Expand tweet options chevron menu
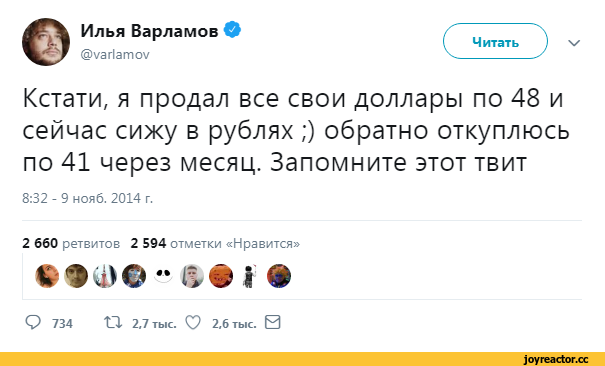The width and height of the screenshot is (605, 366). click(x=574, y=42)
